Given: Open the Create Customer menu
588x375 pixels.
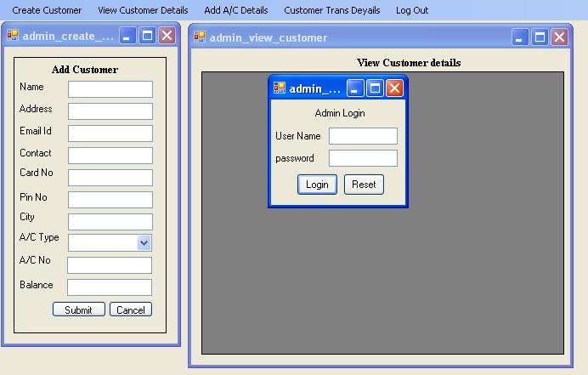Looking at the screenshot, I should tap(47, 10).
